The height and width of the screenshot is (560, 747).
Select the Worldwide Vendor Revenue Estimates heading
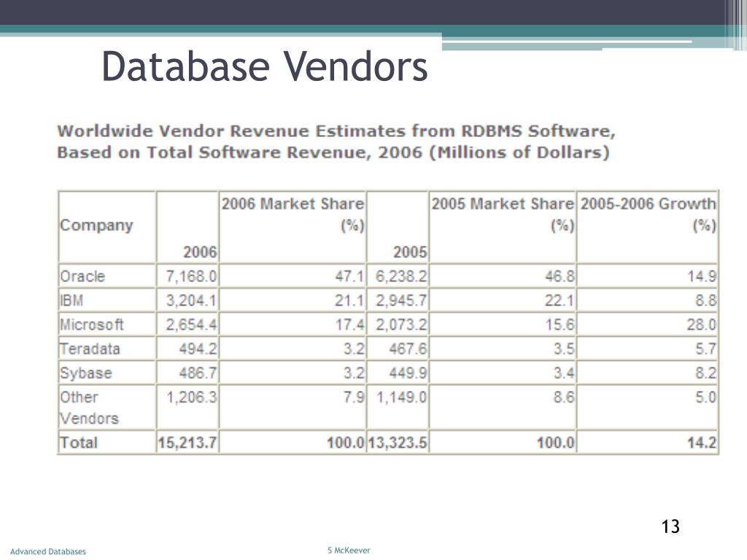click(336, 141)
